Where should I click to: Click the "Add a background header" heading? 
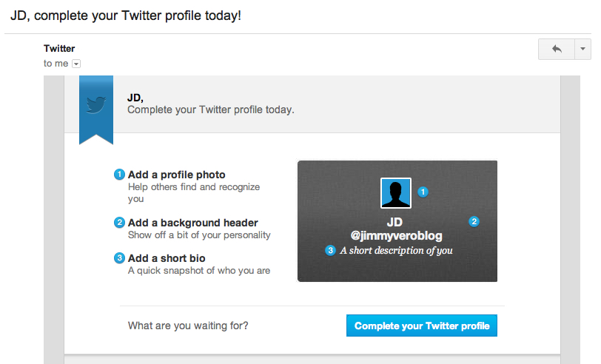[x=192, y=223]
